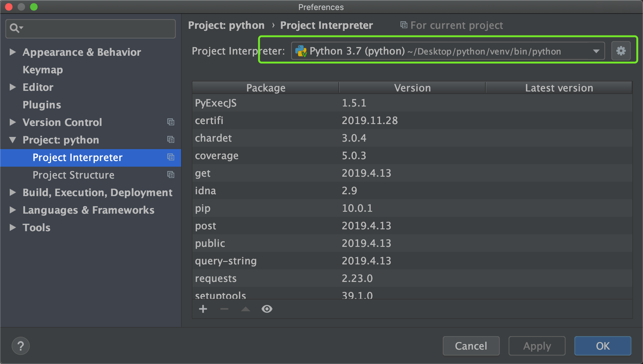Click the interpreter settings gear icon

pos(621,51)
